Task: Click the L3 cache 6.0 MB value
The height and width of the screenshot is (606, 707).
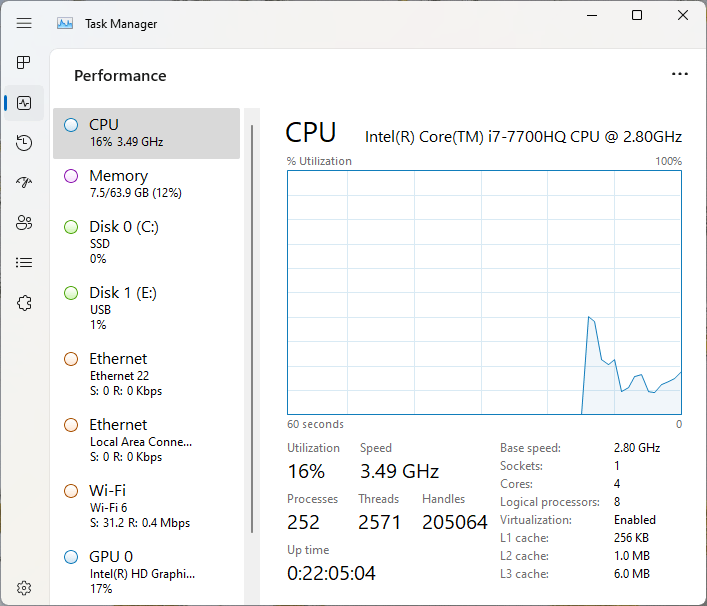Action: (x=632, y=574)
